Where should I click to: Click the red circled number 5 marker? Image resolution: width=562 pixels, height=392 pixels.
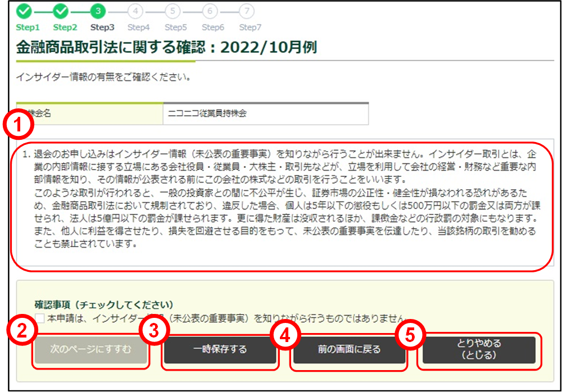pos(410,334)
